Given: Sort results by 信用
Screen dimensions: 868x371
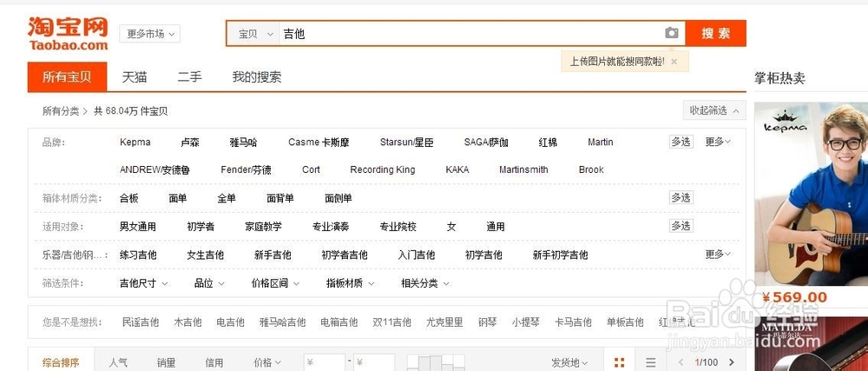Looking at the screenshot, I should pos(214,362).
